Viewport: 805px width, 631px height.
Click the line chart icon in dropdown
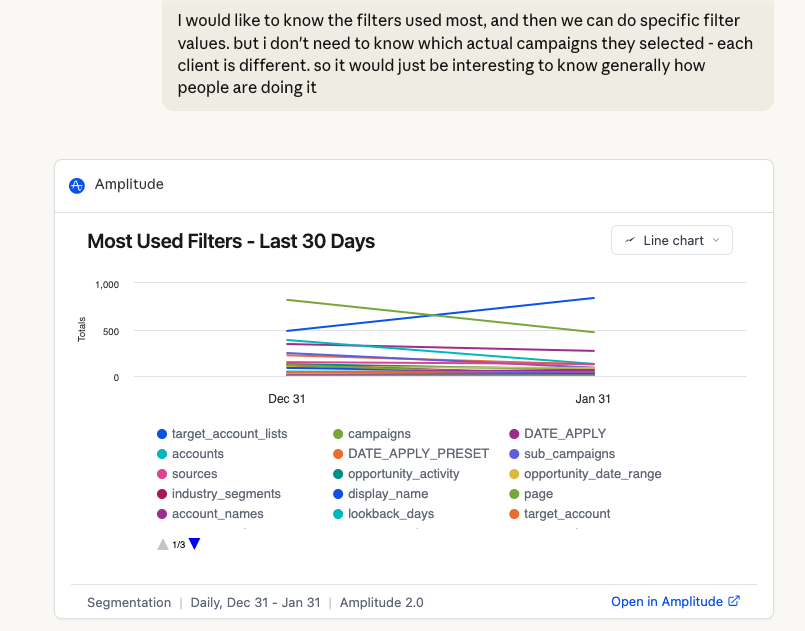tap(630, 240)
